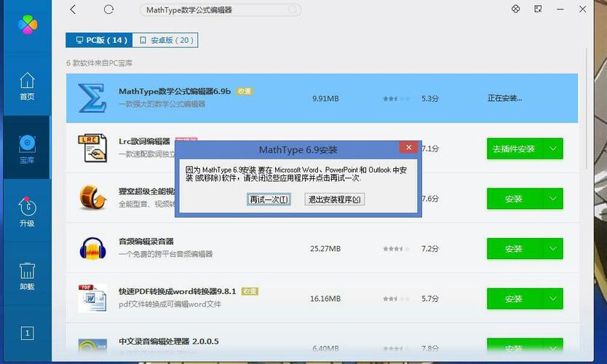Click the list's vertical scrollbar
The width and height of the screenshot is (607, 364).
pos(587,108)
